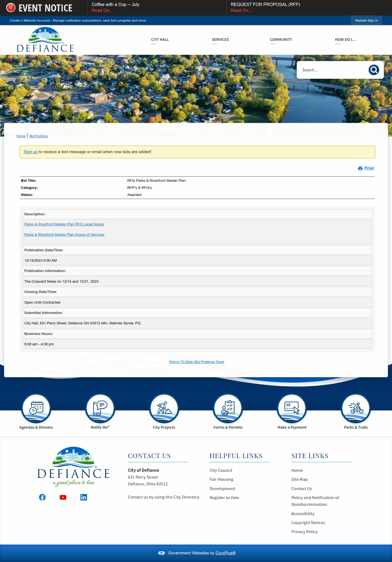Click the Notify Me phone icon
Viewport: 392px width, 562px height.
coord(100,408)
